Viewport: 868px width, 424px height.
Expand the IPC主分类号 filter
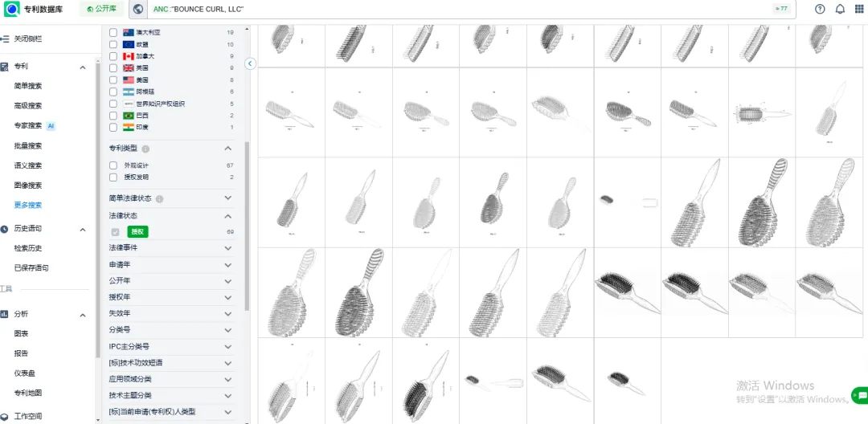point(227,347)
